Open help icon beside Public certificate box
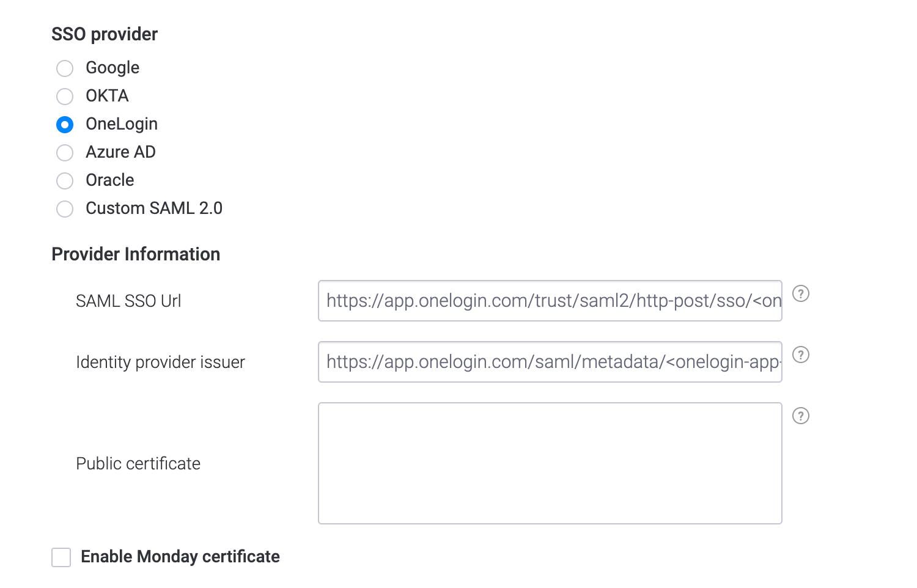 (801, 416)
